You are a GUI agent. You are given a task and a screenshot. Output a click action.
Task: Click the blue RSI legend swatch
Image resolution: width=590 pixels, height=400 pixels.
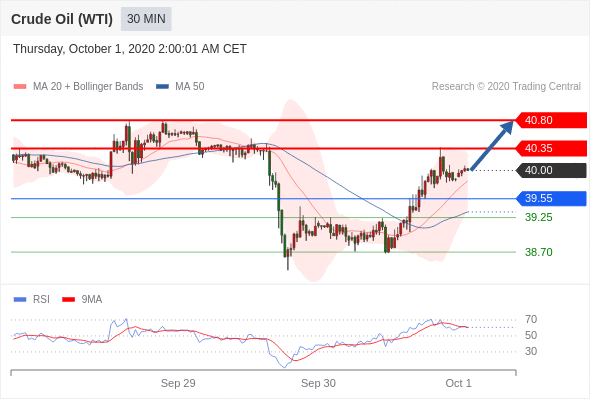pyautogui.click(x=20, y=300)
